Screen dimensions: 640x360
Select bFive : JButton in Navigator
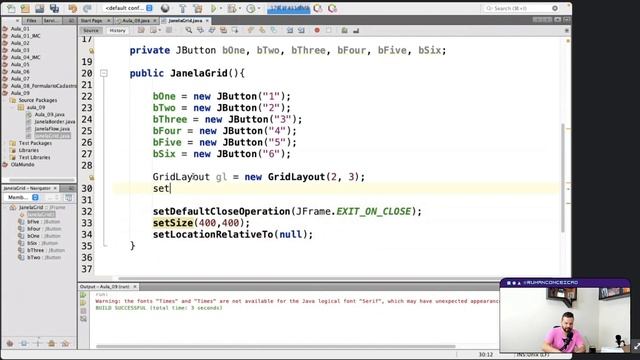tap(43, 222)
